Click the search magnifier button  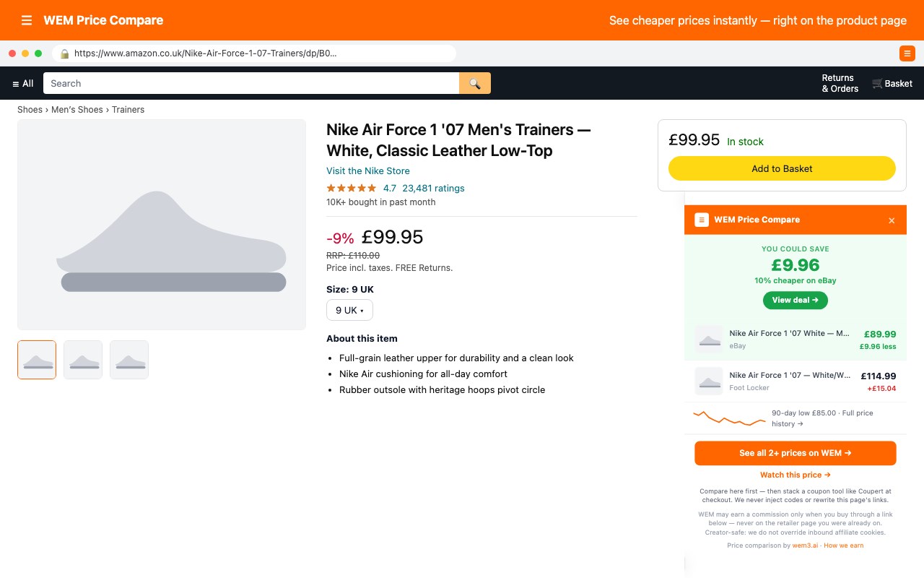(x=475, y=83)
